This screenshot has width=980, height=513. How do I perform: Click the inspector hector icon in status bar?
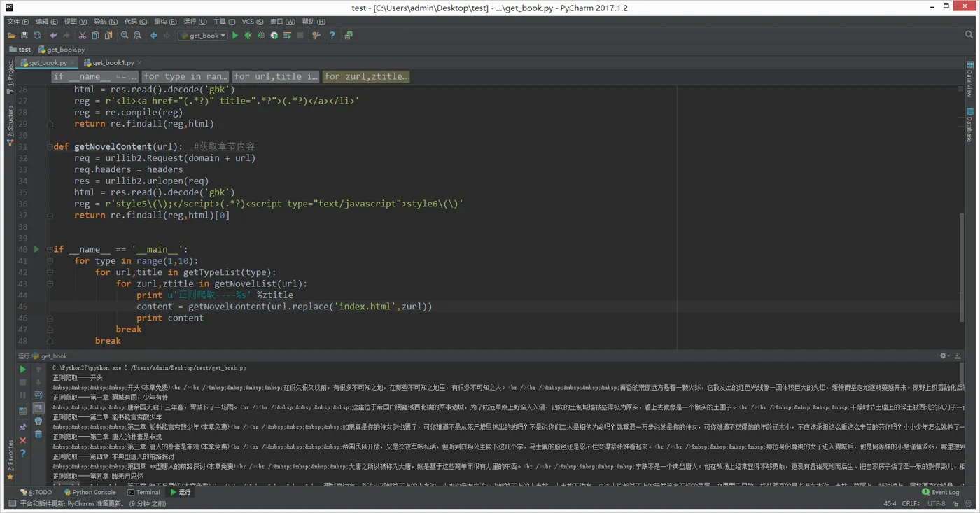(969, 503)
